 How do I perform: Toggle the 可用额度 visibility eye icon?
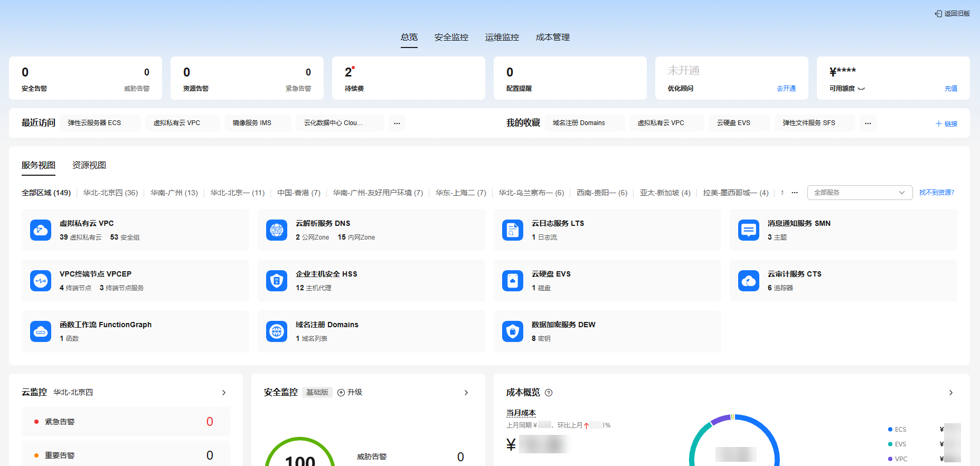pyautogui.click(x=861, y=89)
